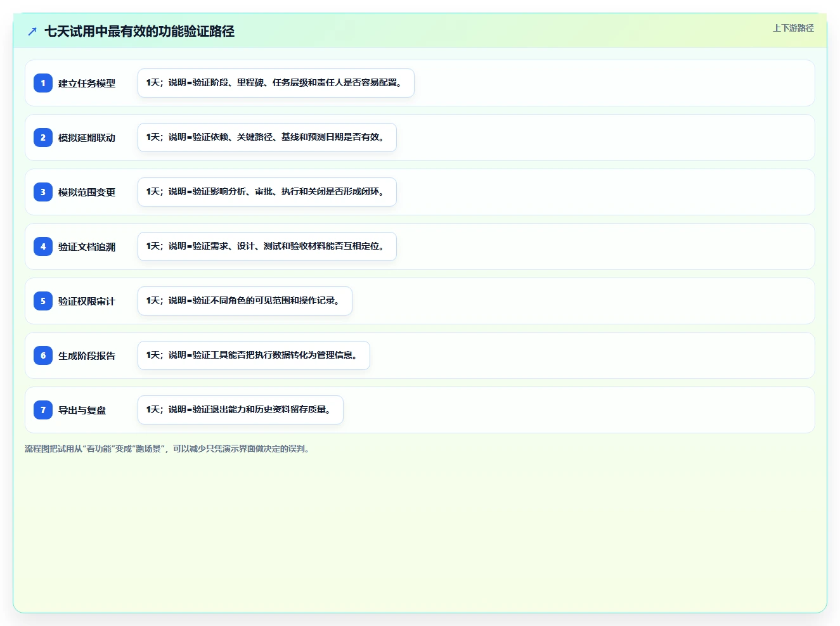Viewport: 840px width, 626px height.
Task: Select the 导出与复盘 step label
Action: pyautogui.click(x=82, y=410)
